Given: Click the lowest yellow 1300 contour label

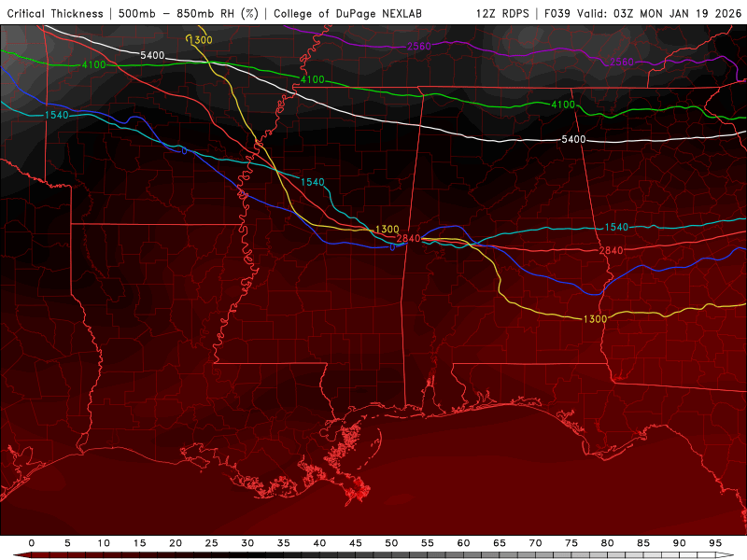Looking at the screenshot, I should [x=595, y=319].
